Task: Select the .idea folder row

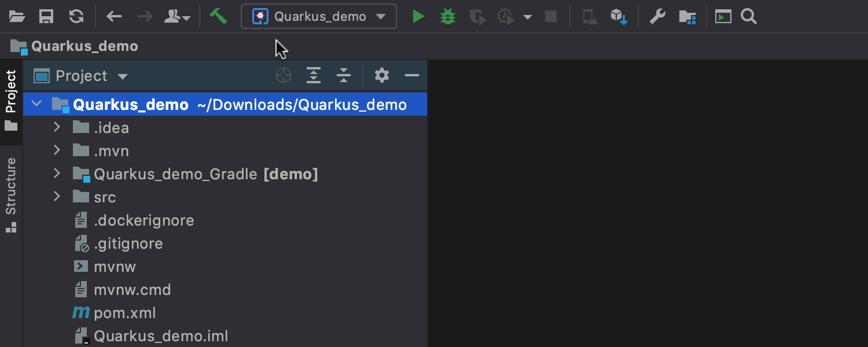Action: (225, 128)
